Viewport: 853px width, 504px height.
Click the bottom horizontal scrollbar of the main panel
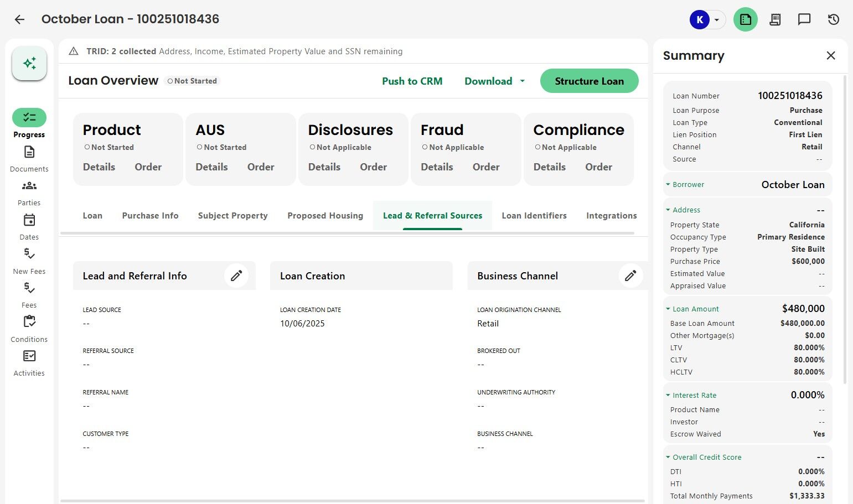click(353, 501)
